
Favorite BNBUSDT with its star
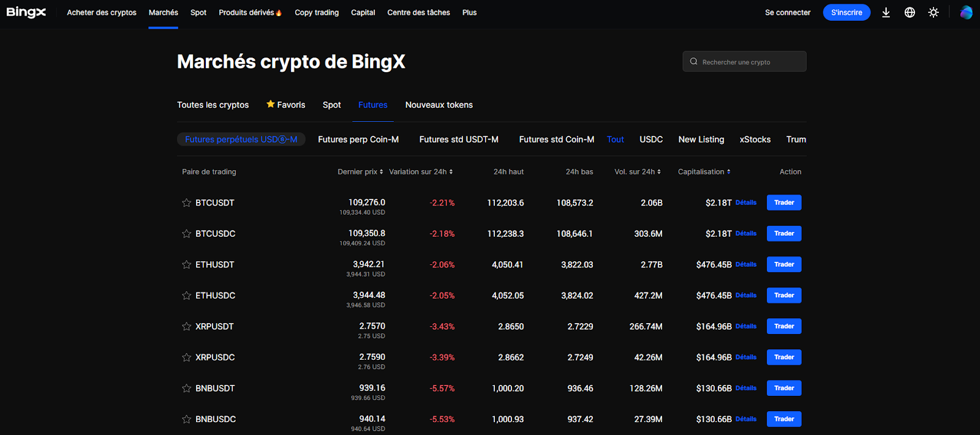(x=187, y=388)
